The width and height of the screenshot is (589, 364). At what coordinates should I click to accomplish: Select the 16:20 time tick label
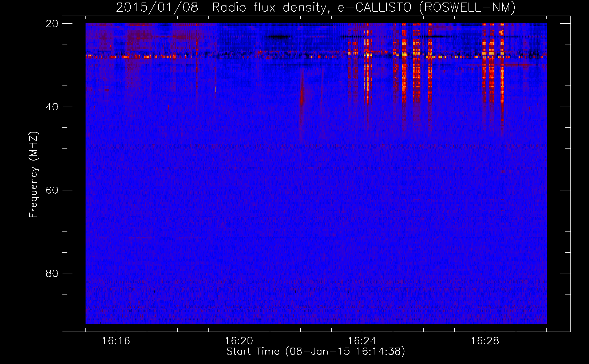click(x=239, y=341)
